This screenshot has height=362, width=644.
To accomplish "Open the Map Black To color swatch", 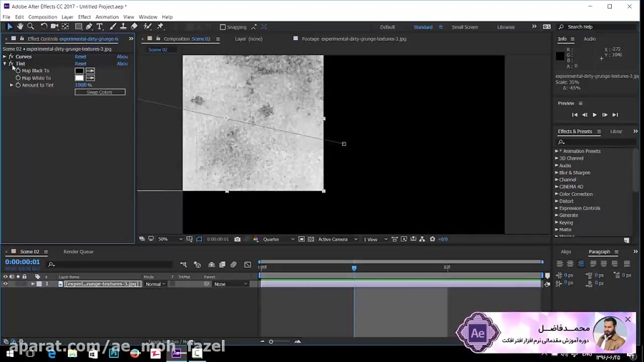I will point(79,71).
